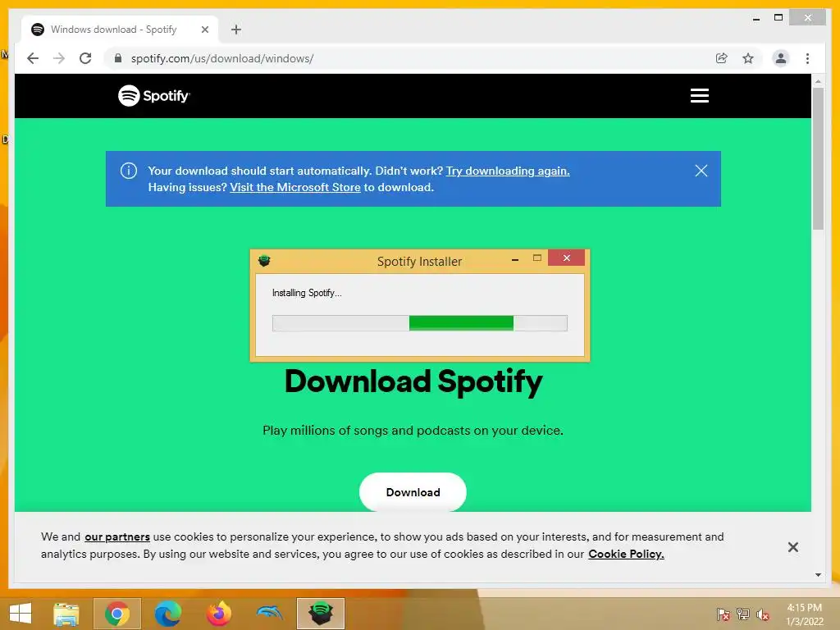Click the Download Spotify heading

(x=413, y=382)
